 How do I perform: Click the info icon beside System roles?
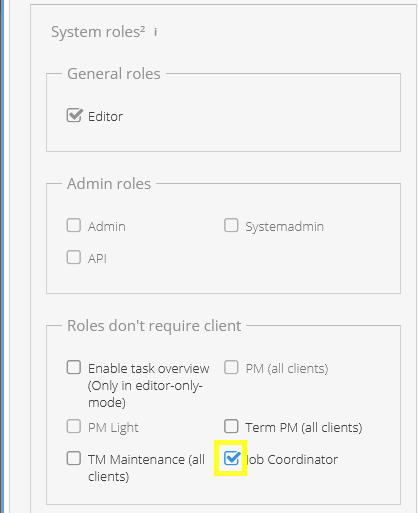point(155,32)
